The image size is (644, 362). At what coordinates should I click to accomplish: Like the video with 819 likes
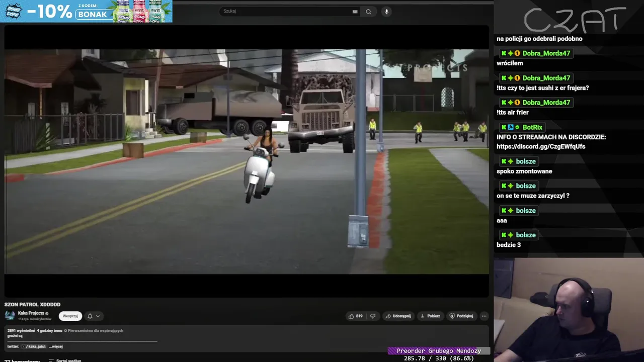coord(355,316)
